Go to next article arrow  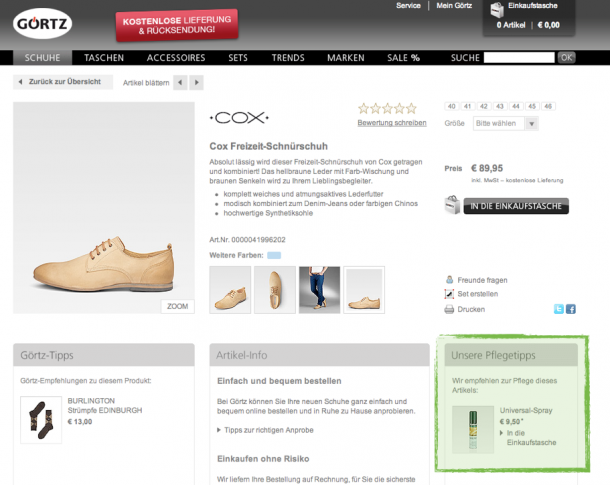(x=196, y=82)
